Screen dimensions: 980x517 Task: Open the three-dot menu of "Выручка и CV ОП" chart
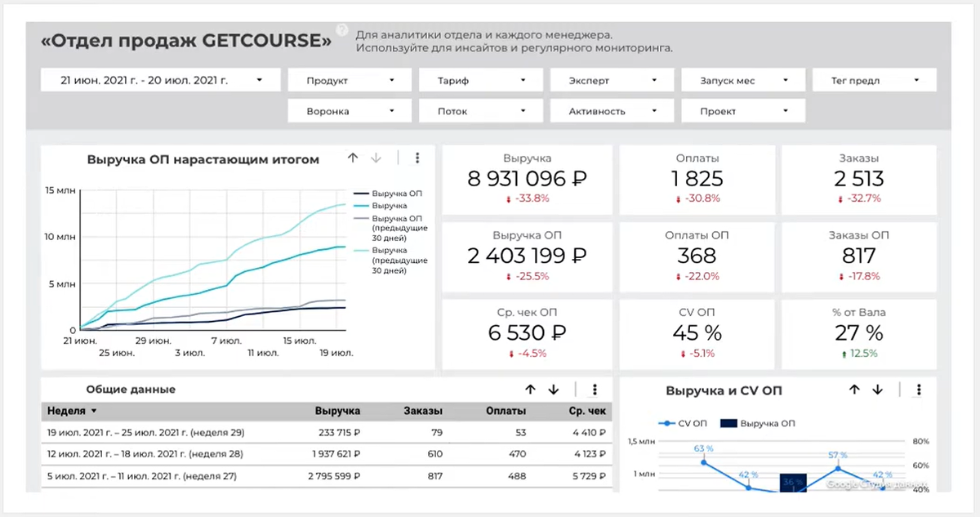point(919,390)
